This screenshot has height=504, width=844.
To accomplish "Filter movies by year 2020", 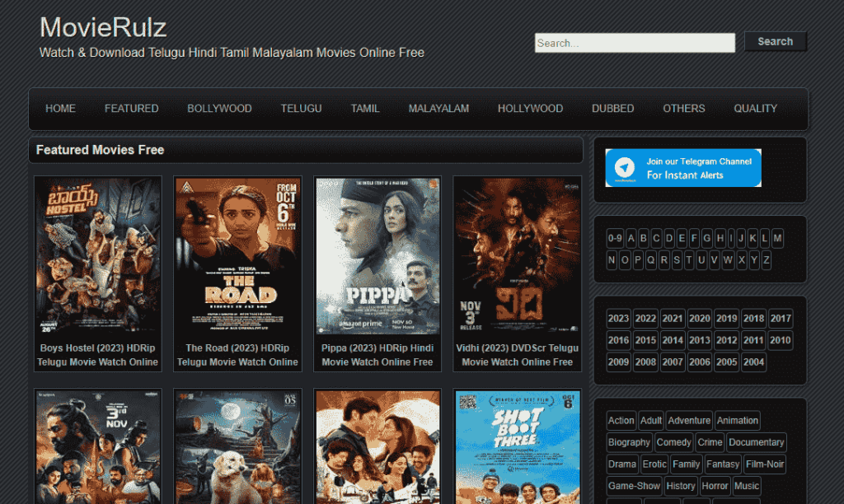I will coord(699,319).
